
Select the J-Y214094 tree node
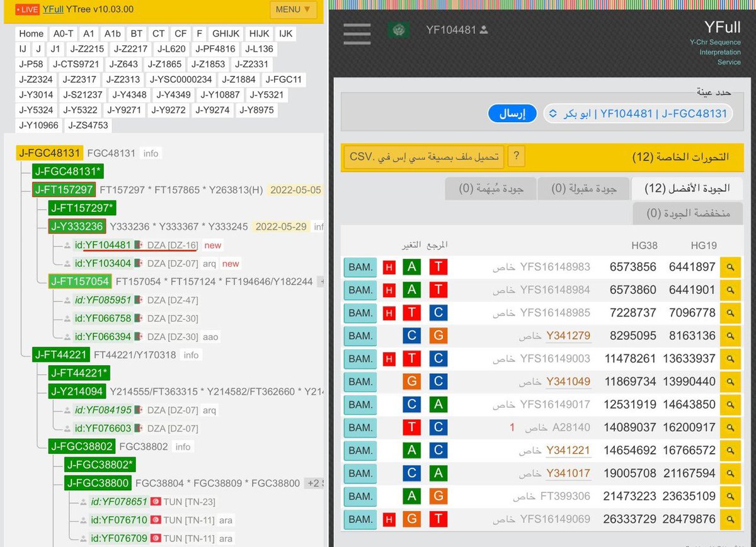77,392
